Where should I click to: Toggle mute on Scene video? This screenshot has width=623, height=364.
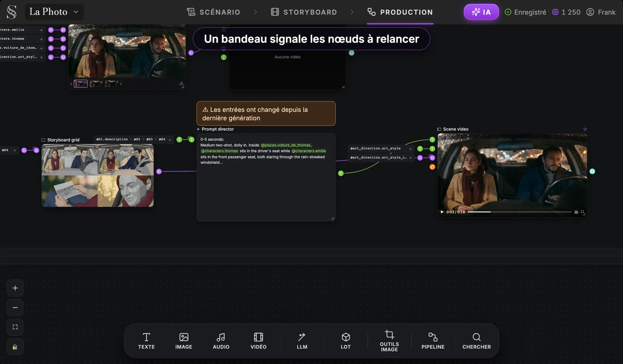click(576, 212)
